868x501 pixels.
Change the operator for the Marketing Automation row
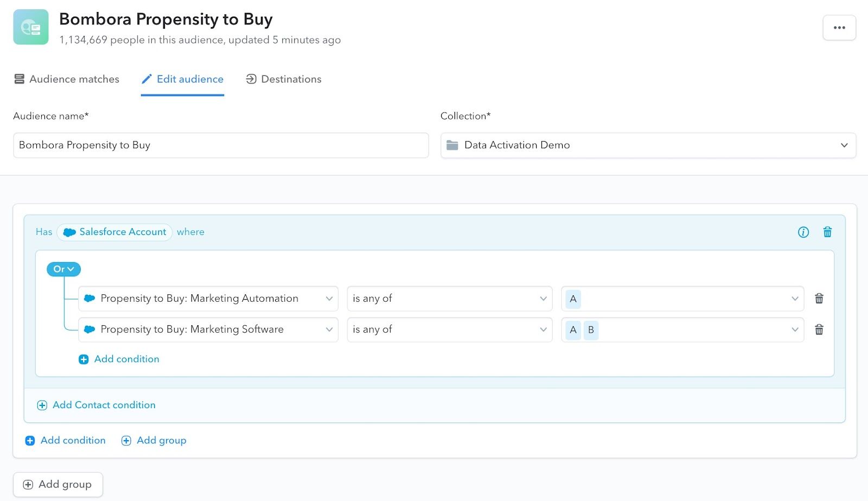450,299
